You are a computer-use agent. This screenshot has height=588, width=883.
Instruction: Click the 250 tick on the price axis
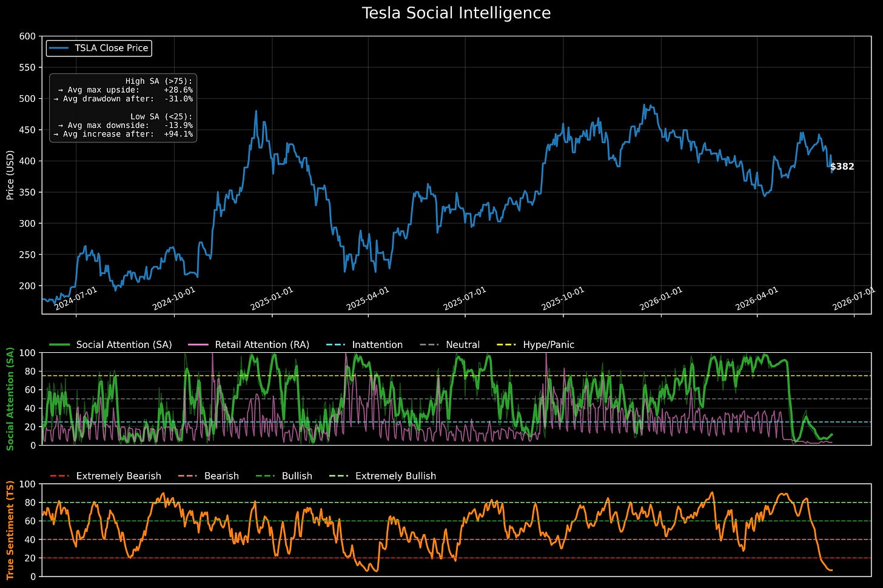tap(28, 255)
